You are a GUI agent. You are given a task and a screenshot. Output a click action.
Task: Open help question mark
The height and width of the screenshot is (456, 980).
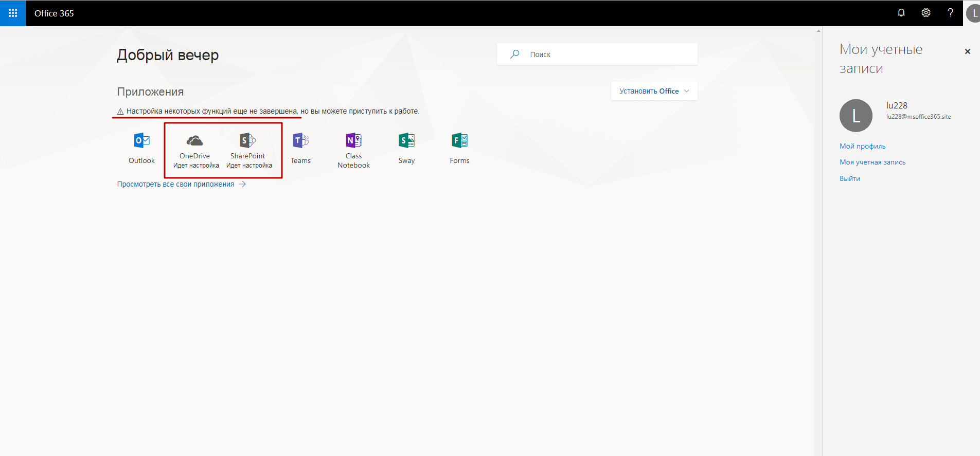point(950,13)
